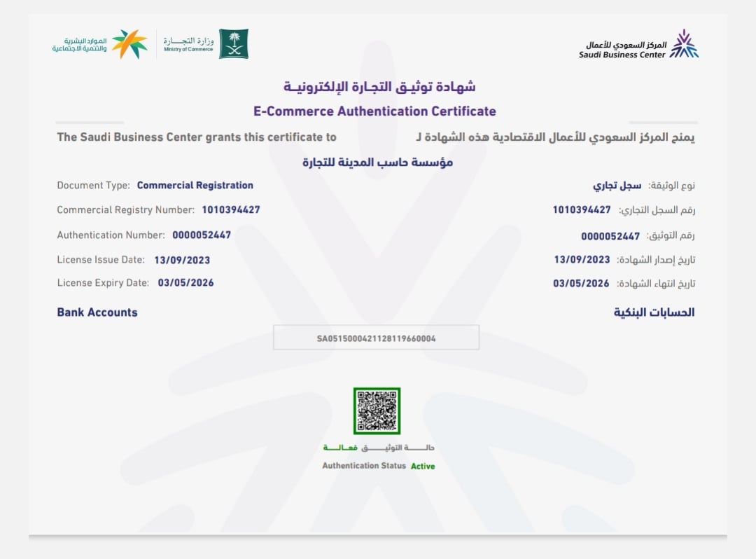Click the Saudi Business Center logo icon

pyautogui.click(x=684, y=44)
